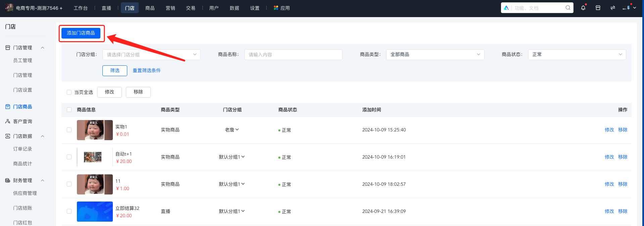Image resolution: width=644 pixels, height=226 pixels.
Task: Focus the 商品名称 input field
Action: tap(293, 55)
